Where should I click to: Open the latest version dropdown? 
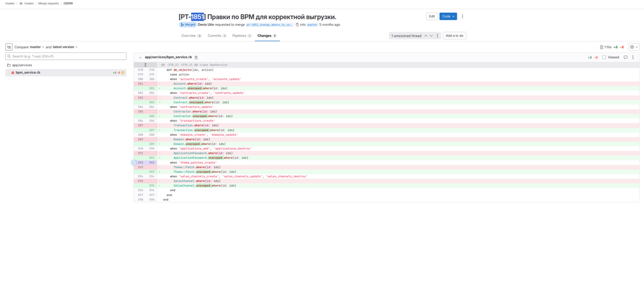coord(65,47)
